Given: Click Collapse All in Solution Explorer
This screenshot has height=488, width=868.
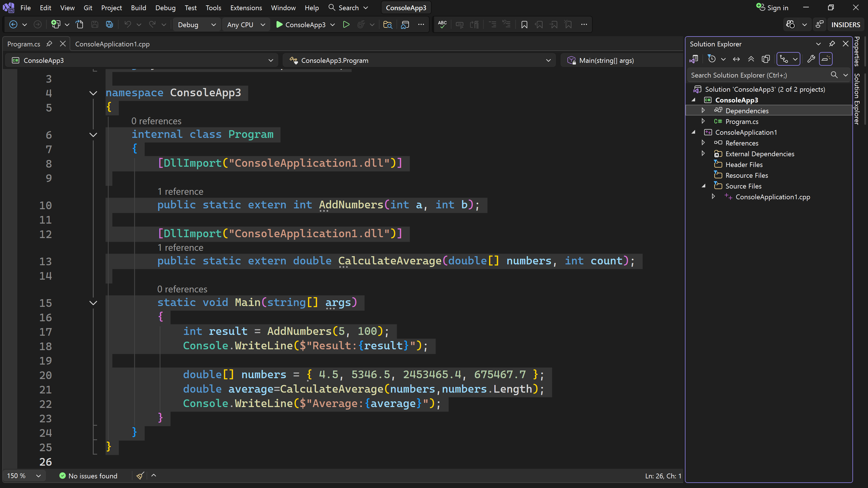Looking at the screenshot, I should pos(751,59).
